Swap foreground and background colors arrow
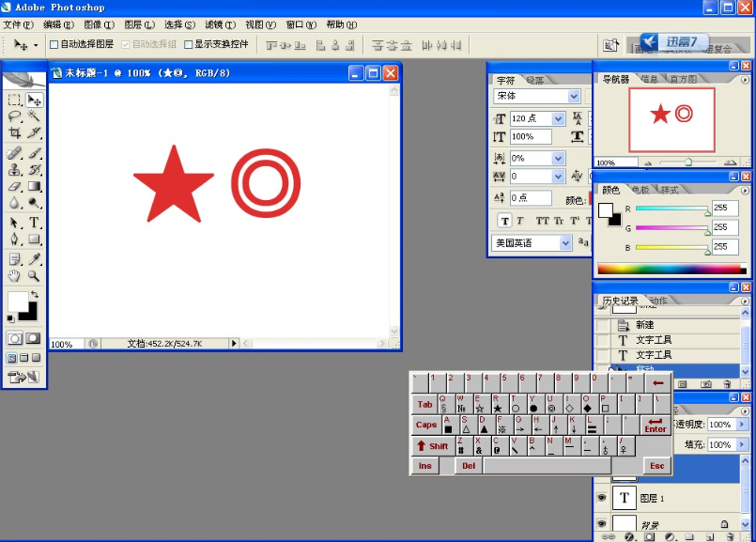 [x=35, y=296]
